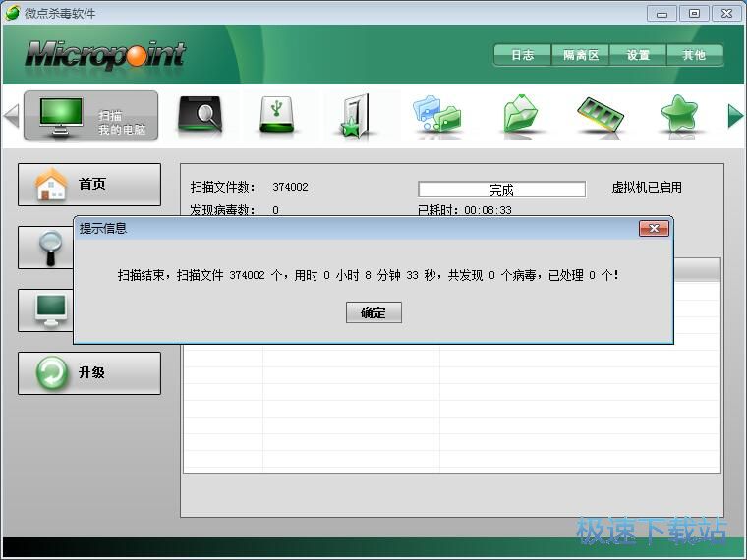This screenshot has height=560, width=747.
Task: Open the 其他 menu tab
Action: pos(695,55)
